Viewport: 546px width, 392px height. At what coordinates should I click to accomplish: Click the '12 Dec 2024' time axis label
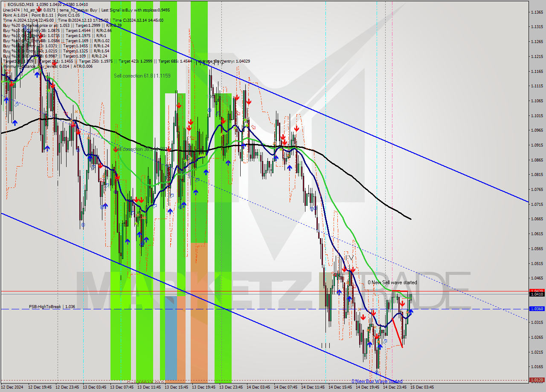point(13,387)
